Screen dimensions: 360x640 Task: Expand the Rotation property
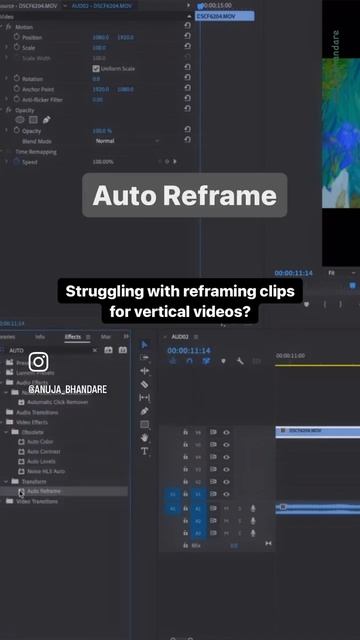coord(6,78)
